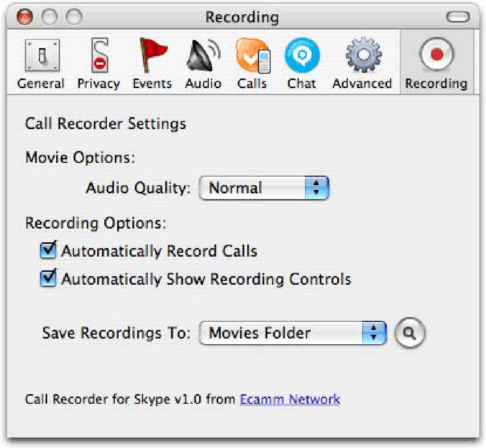This screenshot has width=486, height=448.
Task: Reveal recordings folder with magnifier button
Action: (x=409, y=333)
